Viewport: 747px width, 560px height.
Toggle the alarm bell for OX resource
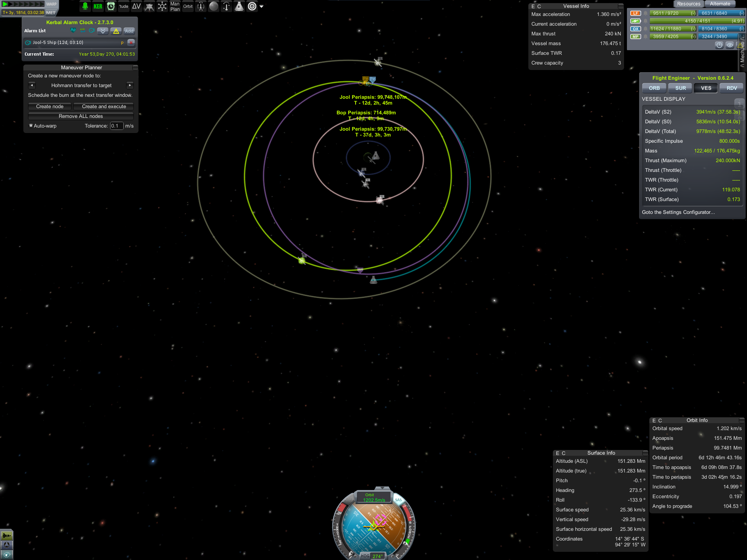[x=645, y=29]
